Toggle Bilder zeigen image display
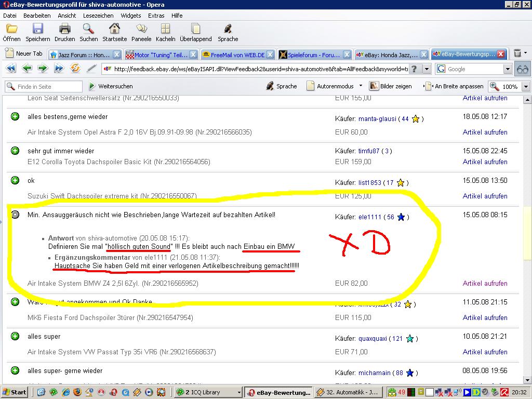Screen dimensions: 532x399 tap(390, 86)
